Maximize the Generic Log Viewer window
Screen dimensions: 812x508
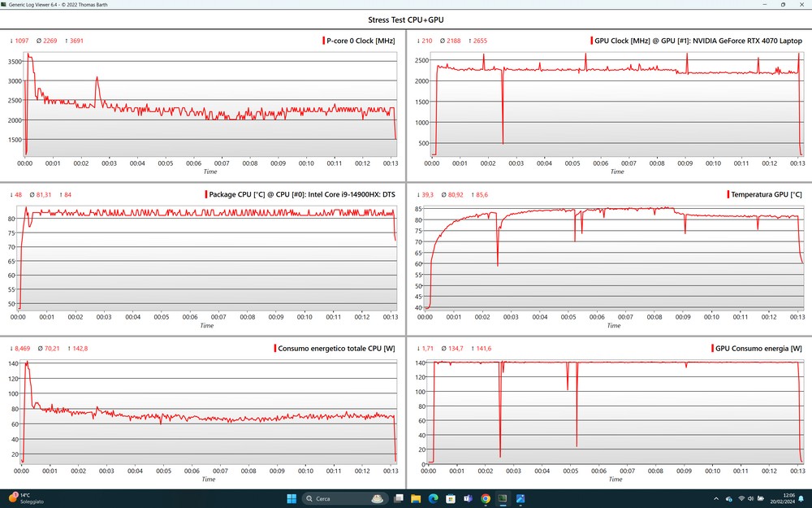(x=783, y=4)
